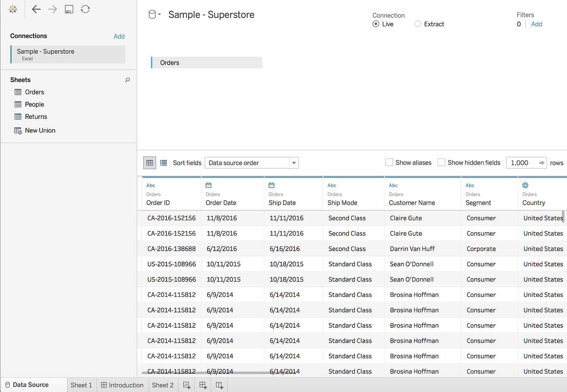Create a new worksheet from the bottom bar
Image resolution: width=567 pixels, height=392 pixels.
pos(186,385)
